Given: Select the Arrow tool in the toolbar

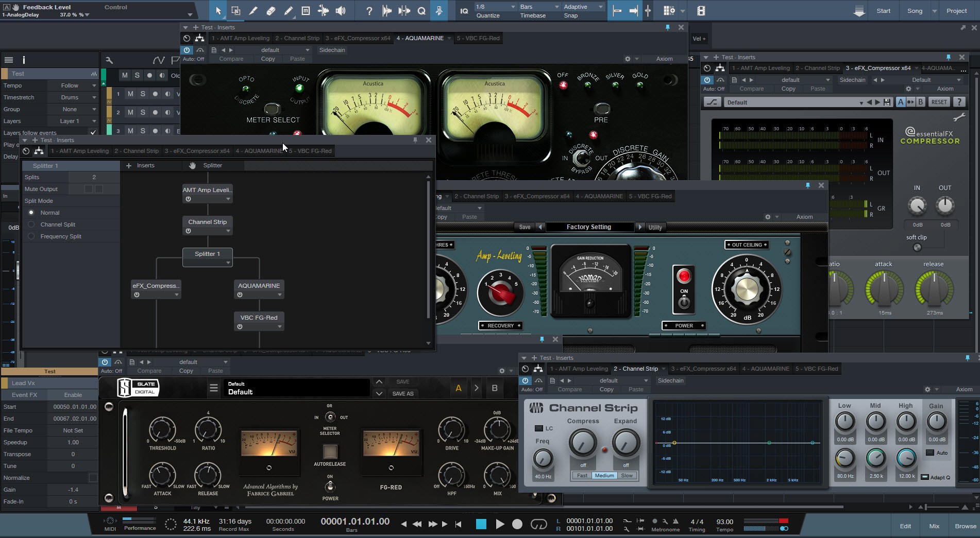Looking at the screenshot, I should click(218, 10).
